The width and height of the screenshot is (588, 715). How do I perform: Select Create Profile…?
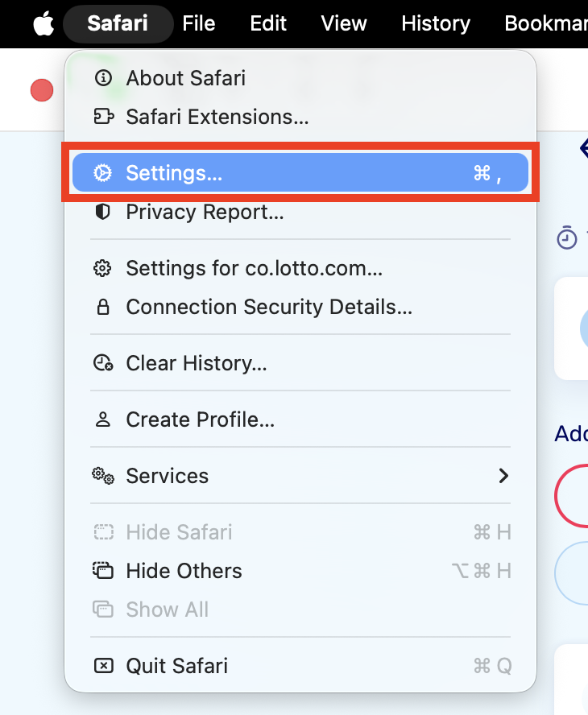click(300, 419)
